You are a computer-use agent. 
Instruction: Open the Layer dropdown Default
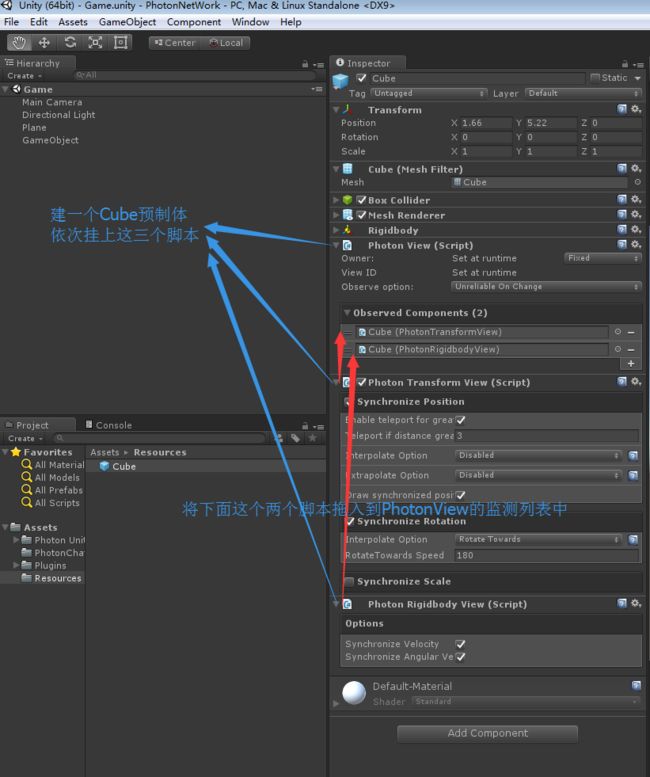tap(583, 93)
